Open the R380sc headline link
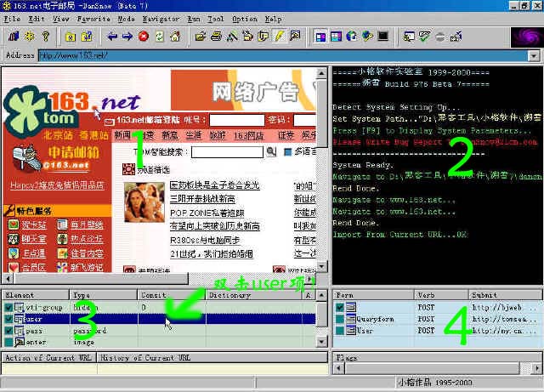544x392 pixels. click(205, 241)
